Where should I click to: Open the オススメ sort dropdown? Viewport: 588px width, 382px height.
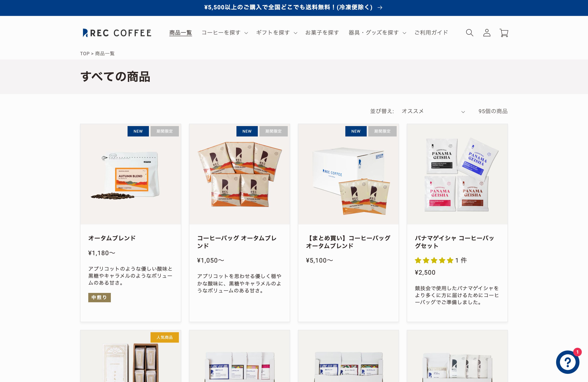[432, 111]
